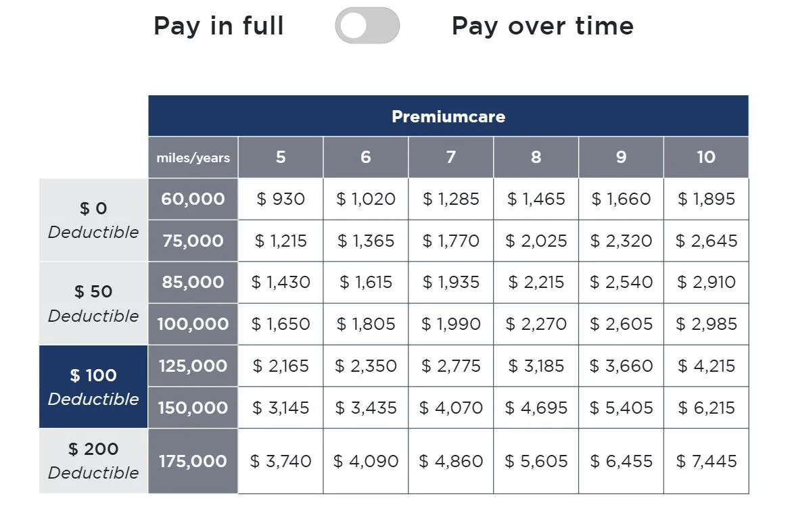Click the 60,000 miles row header
Screen dimensions: 794x532
coord(193,199)
